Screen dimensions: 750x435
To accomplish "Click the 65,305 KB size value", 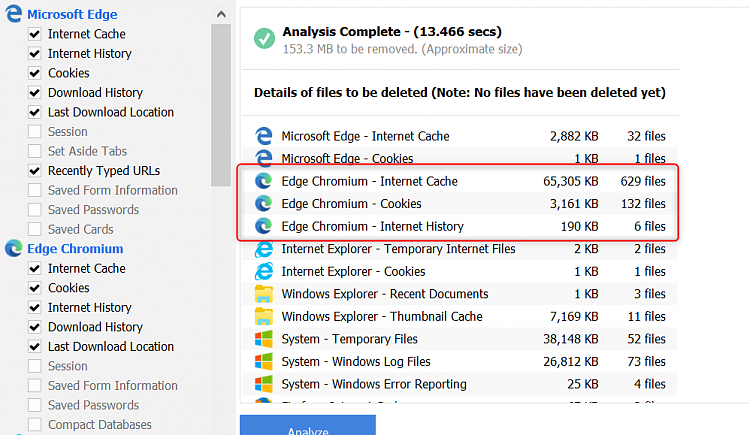I will click(x=571, y=181).
